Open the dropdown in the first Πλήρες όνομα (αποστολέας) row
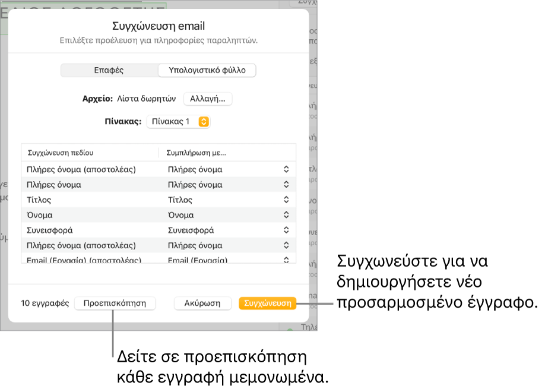 click(x=286, y=169)
